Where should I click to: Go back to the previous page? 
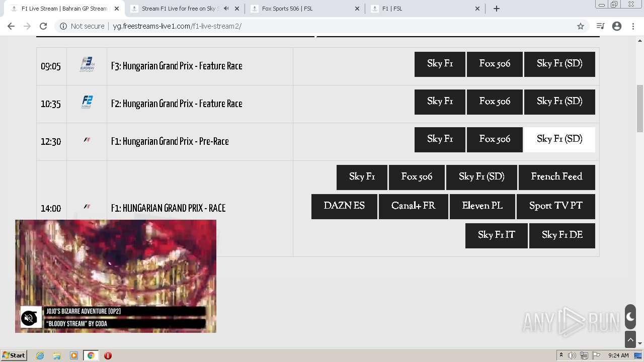[x=11, y=26]
